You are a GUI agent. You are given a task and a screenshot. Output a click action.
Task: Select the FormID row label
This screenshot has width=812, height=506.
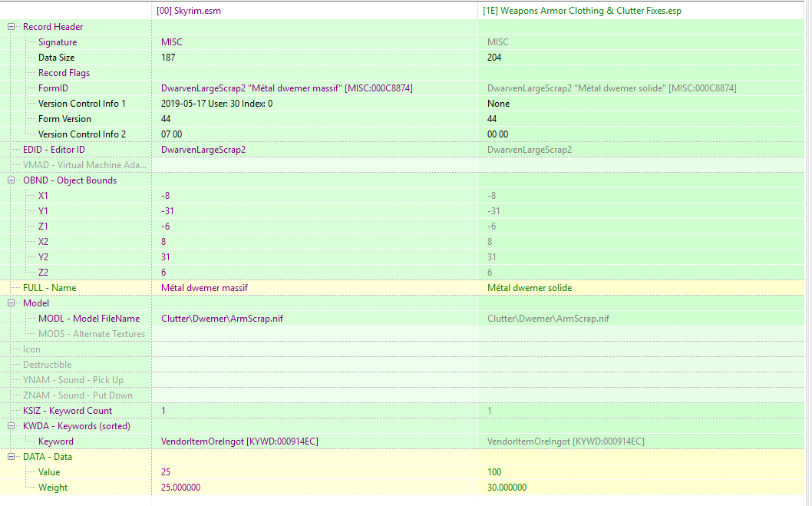click(53, 88)
